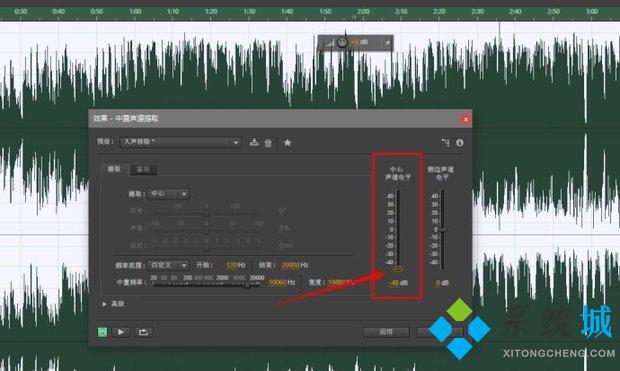The height and width of the screenshot is (371, 620).
Task: Open the 提取 dropdown set to 中心
Action: click(168, 194)
